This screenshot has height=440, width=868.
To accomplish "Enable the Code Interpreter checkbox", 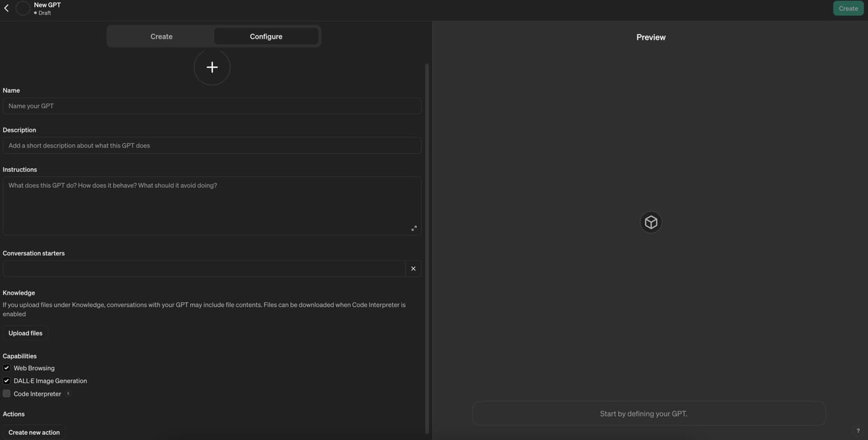I will [x=6, y=394].
